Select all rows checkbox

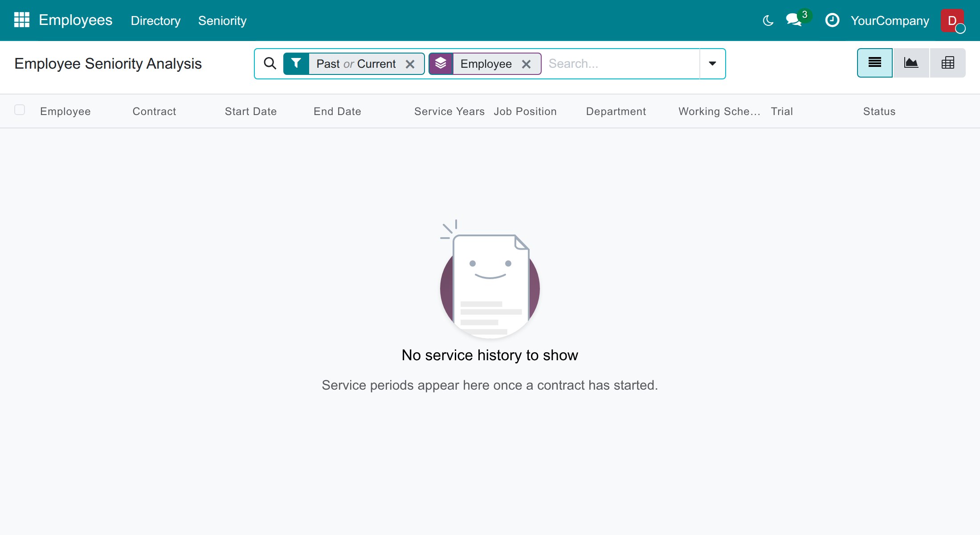click(20, 110)
